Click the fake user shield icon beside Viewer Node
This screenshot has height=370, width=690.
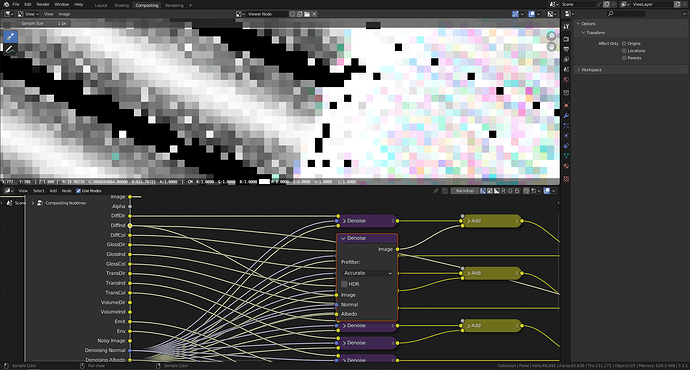click(292, 14)
